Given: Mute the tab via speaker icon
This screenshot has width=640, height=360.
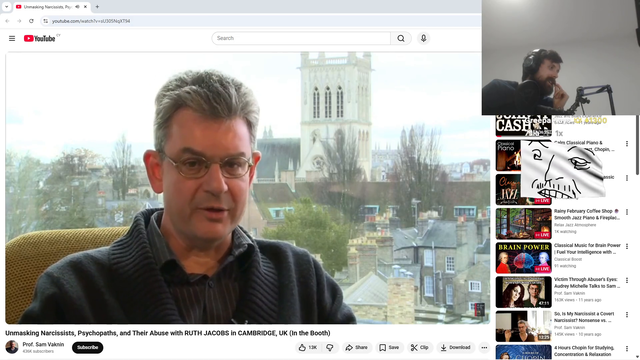Looking at the screenshot, I should tap(77, 7).
